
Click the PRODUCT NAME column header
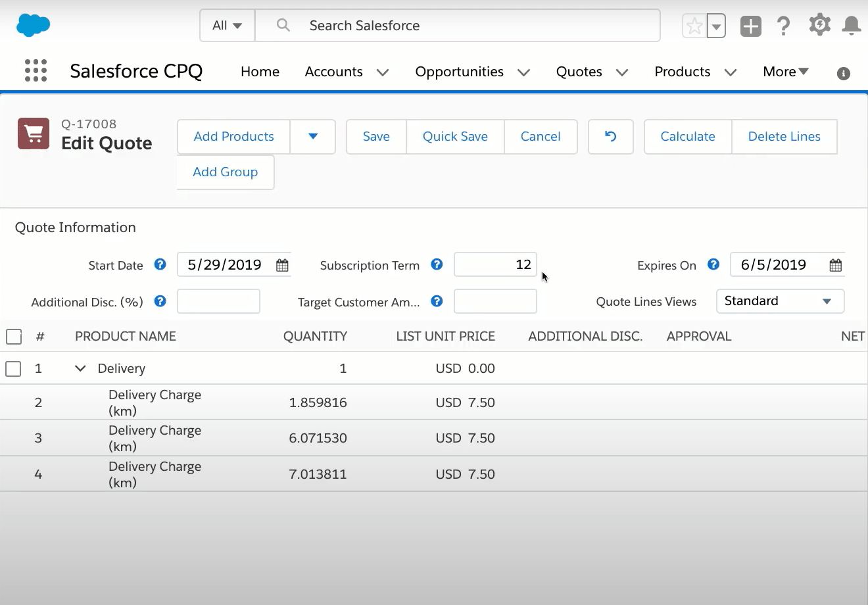click(x=126, y=336)
